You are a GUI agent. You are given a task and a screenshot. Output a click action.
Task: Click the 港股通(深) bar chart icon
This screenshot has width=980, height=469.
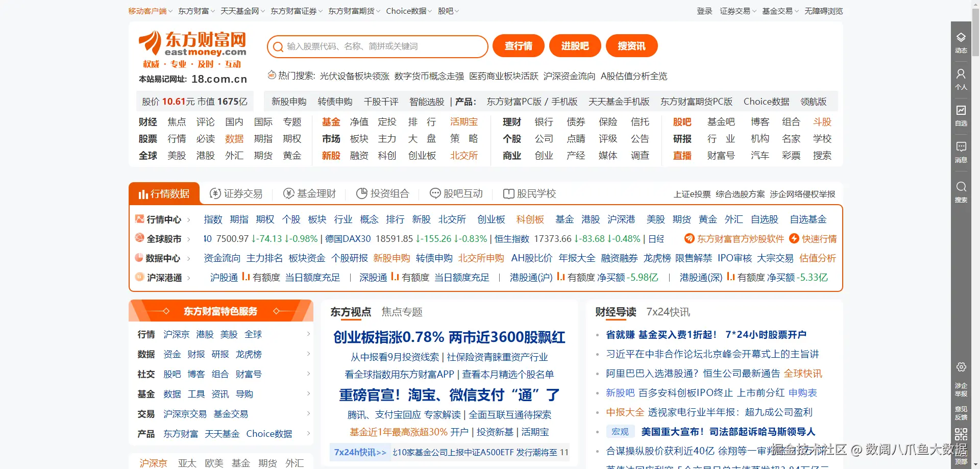pos(730,277)
